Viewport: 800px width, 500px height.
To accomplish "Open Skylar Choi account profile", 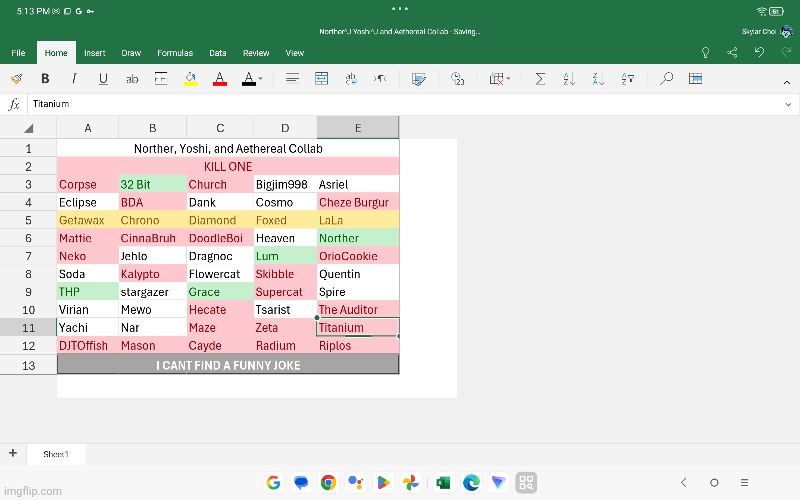I will point(767,32).
